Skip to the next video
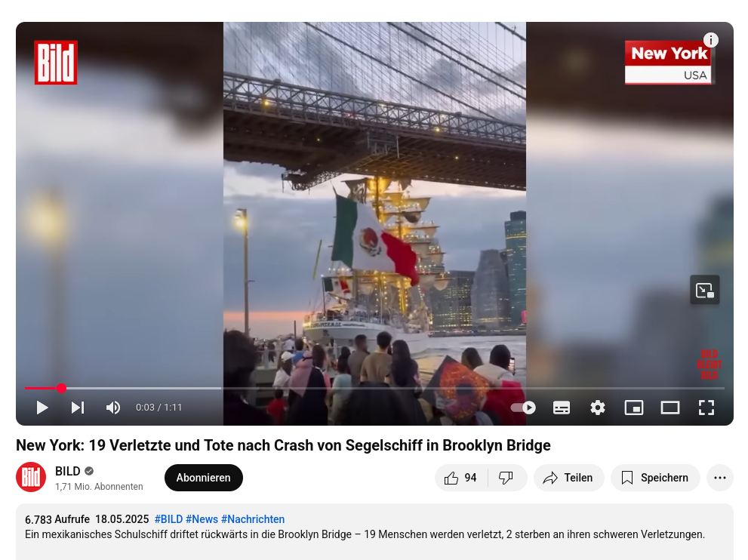This screenshot has height=560, width=748. (78, 408)
